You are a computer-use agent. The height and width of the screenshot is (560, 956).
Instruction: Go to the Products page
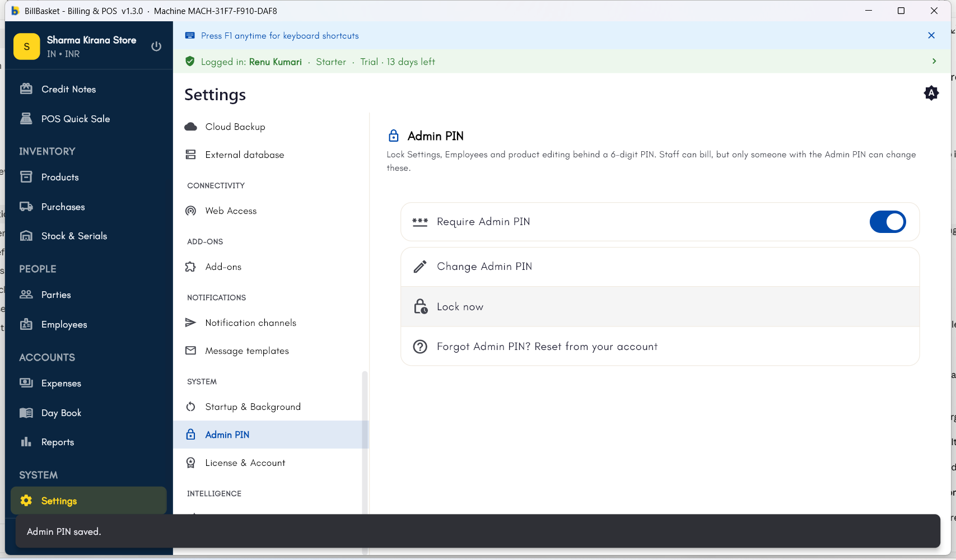tap(88, 177)
